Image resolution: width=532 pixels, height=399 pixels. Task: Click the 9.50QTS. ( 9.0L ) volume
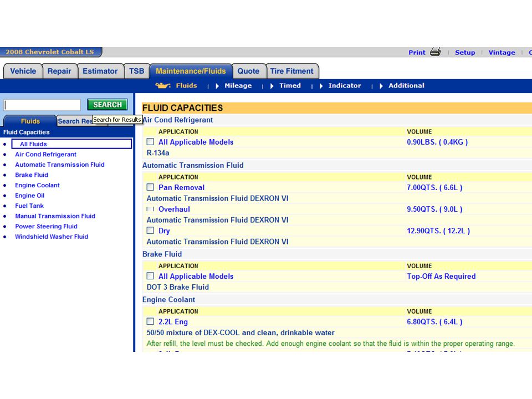(x=434, y=209)
